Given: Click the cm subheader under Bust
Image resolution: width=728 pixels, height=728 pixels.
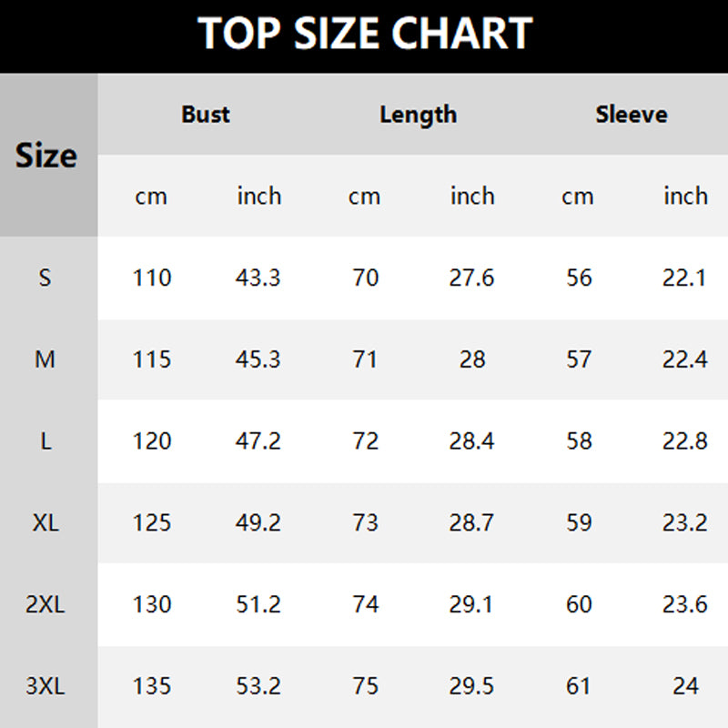Looking at the screenshot, I should 151,196.
